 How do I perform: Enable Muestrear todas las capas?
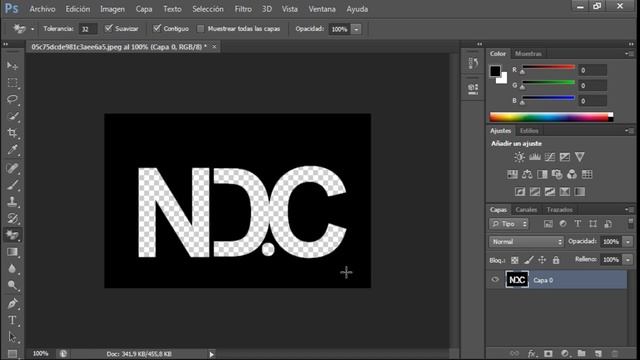coord(200,29)
